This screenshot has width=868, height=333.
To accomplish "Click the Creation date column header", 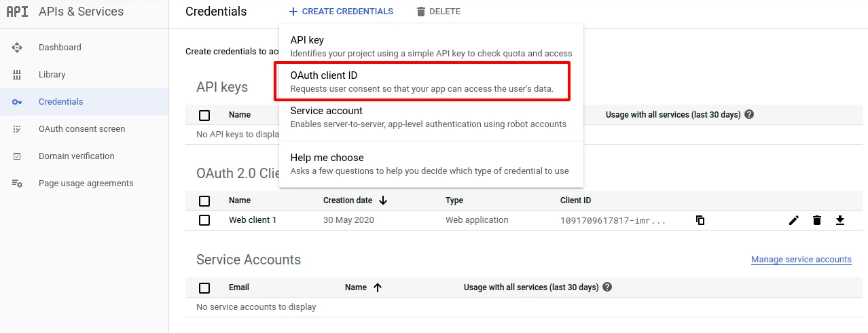I will [348, 200].
